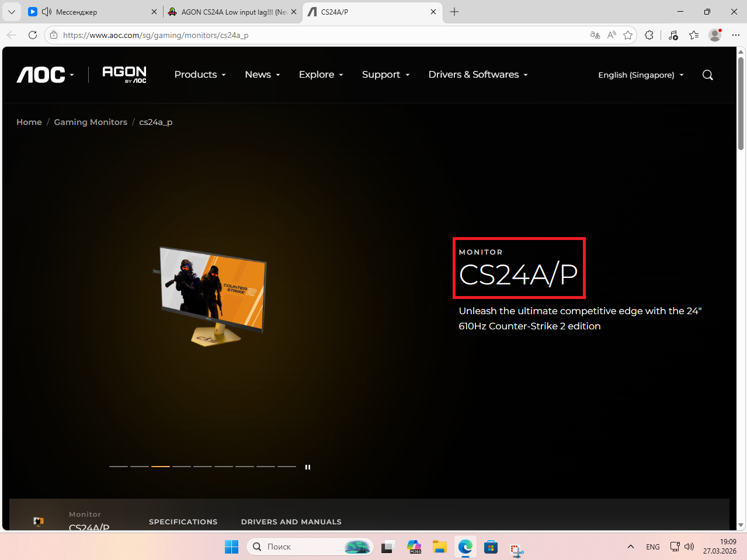
Task: Switch to DRIVERS AND MANUALS tab
Action: click(x=291, y=522)
